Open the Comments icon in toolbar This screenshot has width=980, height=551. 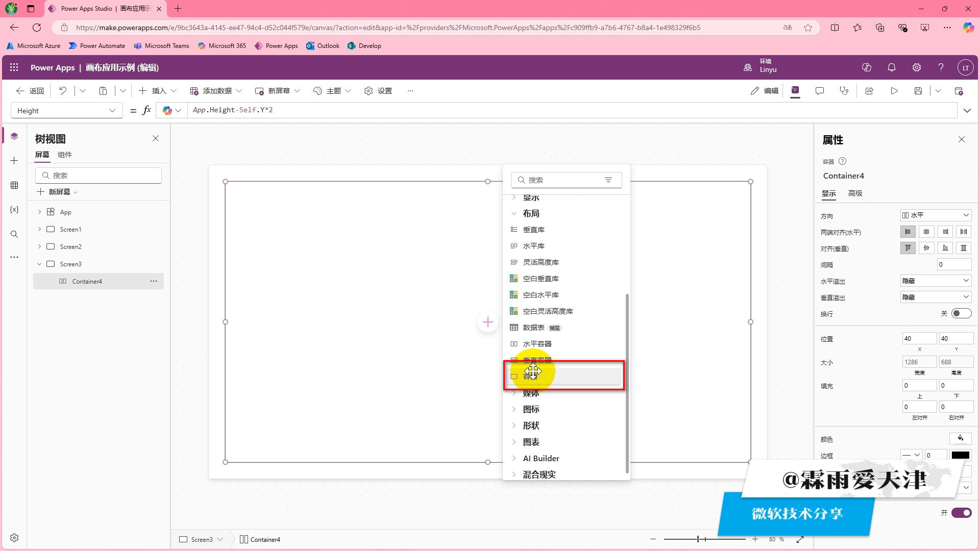pos(820,91)
